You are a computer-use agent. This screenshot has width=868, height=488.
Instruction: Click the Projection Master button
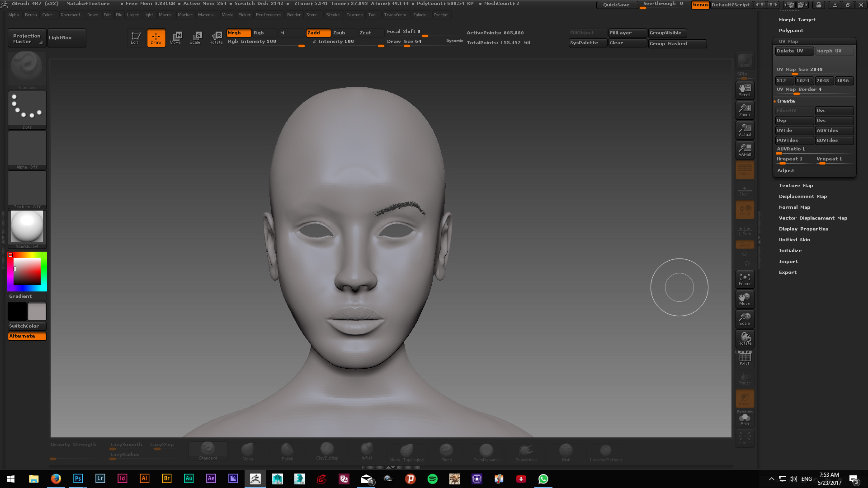pyautogui.click(x=27, y=38)
